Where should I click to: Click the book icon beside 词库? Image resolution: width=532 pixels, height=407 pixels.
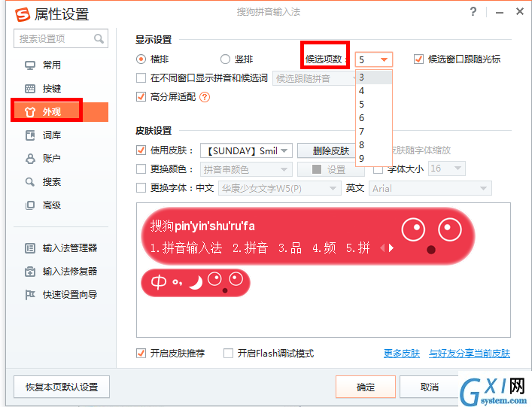point(30,135)
